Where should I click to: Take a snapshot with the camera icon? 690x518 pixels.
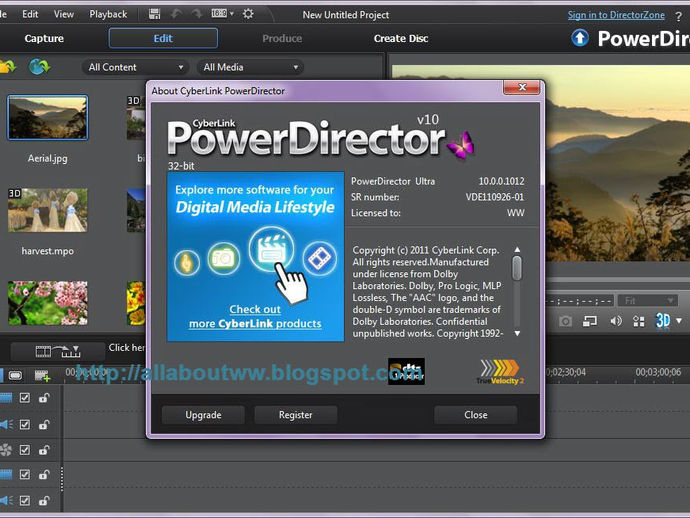tap(565, 321)
